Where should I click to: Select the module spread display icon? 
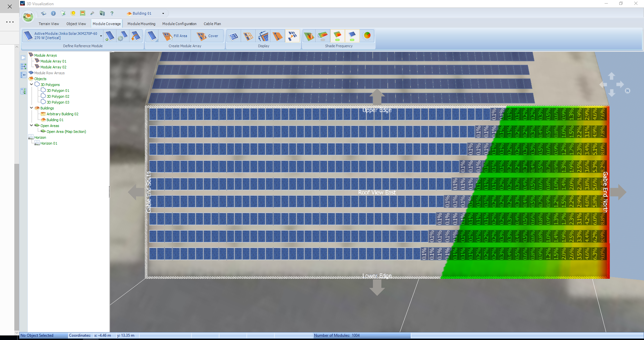click(x=293, y=36)
